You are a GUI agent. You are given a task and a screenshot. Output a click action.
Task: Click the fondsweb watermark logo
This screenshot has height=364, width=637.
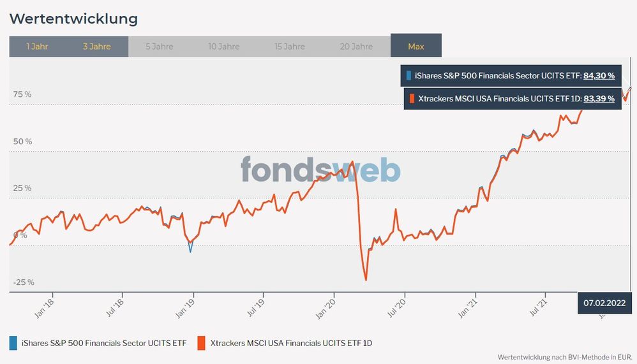point(320,171)
